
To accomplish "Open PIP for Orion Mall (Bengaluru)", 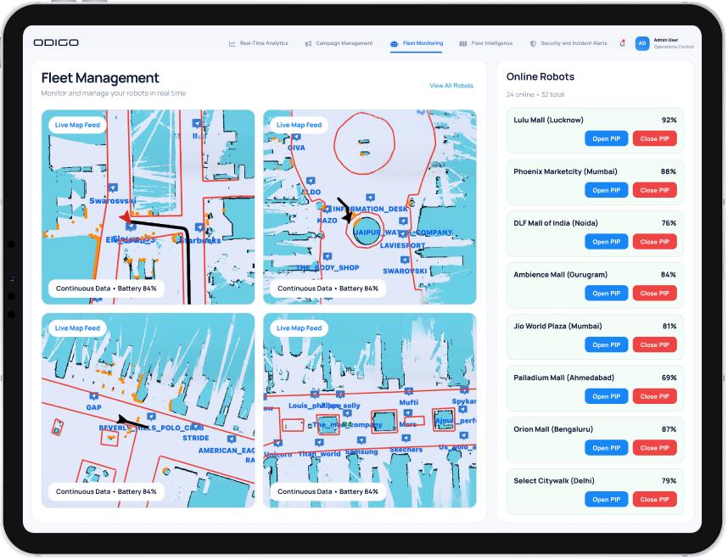I will click(608, 448).
